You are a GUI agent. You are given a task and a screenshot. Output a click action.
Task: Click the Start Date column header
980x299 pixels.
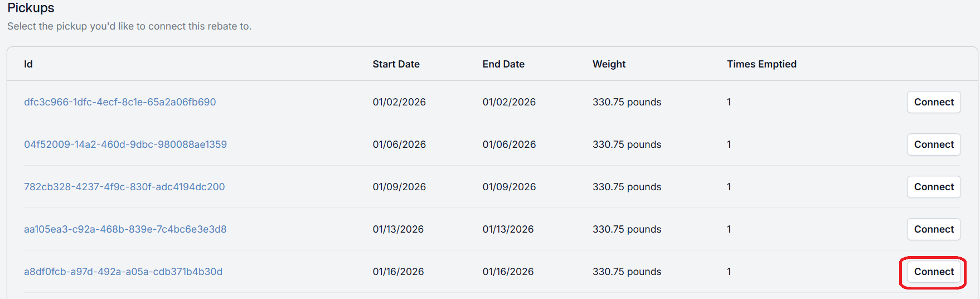[396, 64]
